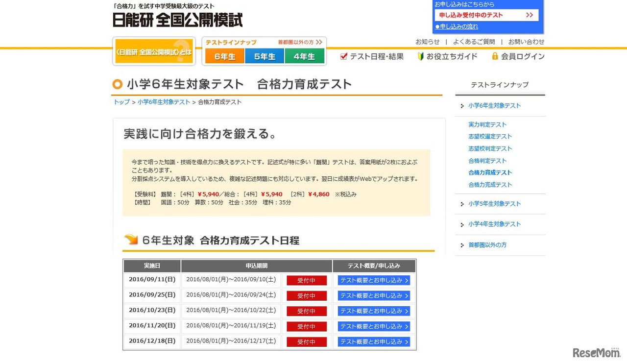Select the pencil icon beside お役立ちガイド

pos(421,56)
